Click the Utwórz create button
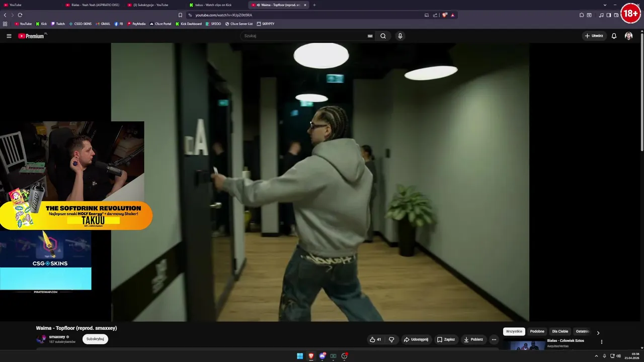The height and width of the screenshot is (362, 644). coord(594,36)
